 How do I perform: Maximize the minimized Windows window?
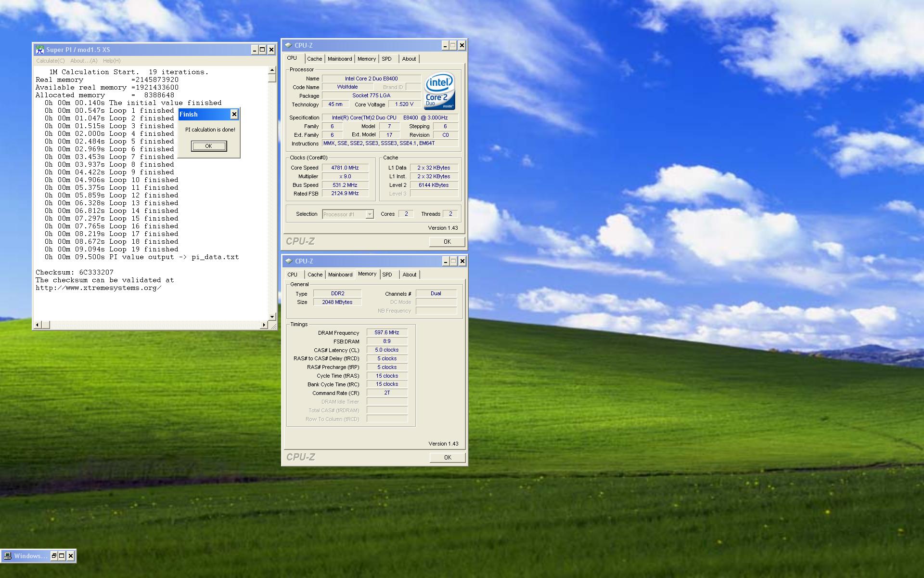pos(62,556)
